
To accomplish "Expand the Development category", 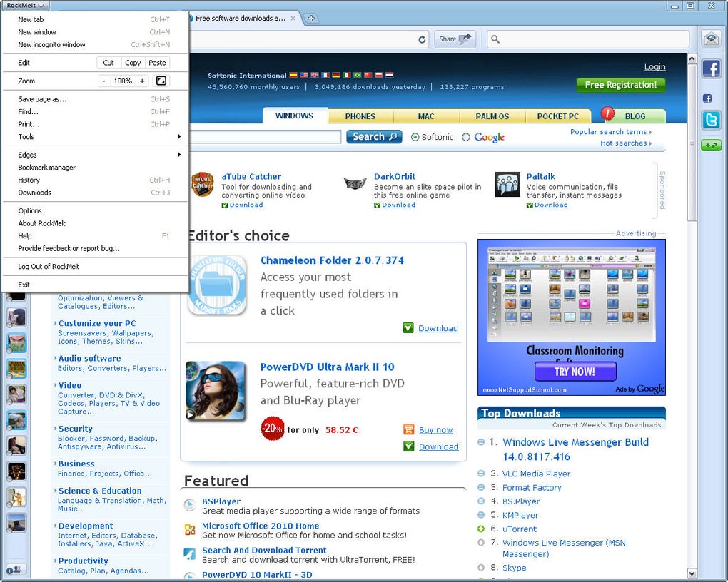I will (86, 526).
